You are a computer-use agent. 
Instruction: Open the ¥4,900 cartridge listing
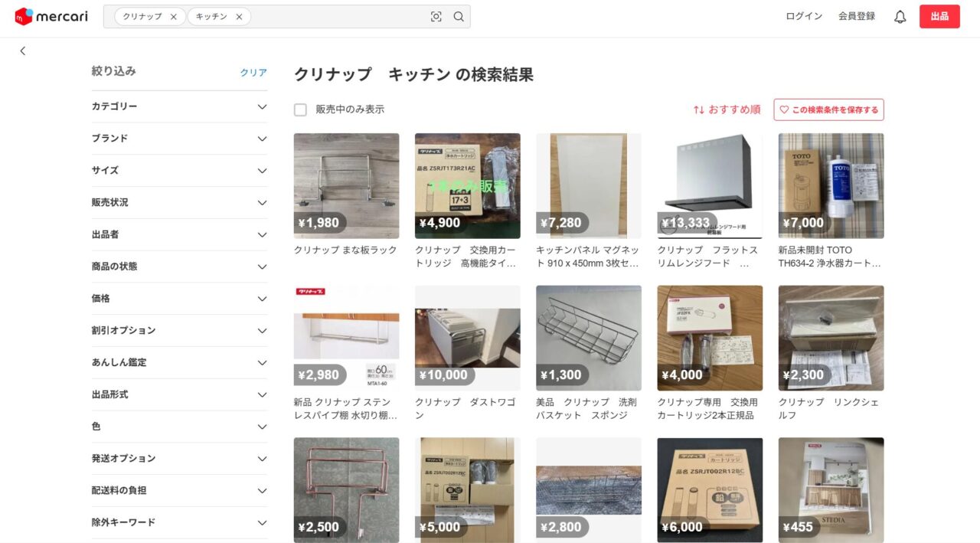(468, 186)
